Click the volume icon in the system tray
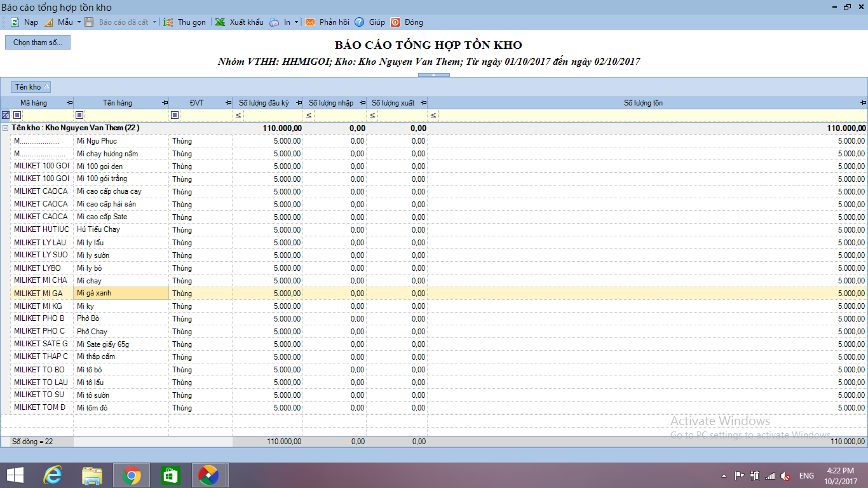868x488 pixels. 785,476
